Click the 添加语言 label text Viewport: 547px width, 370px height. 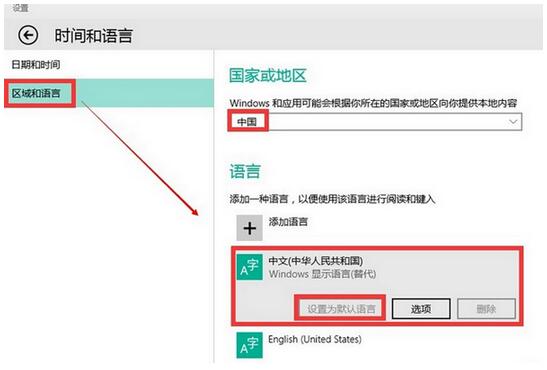[288, 222]
